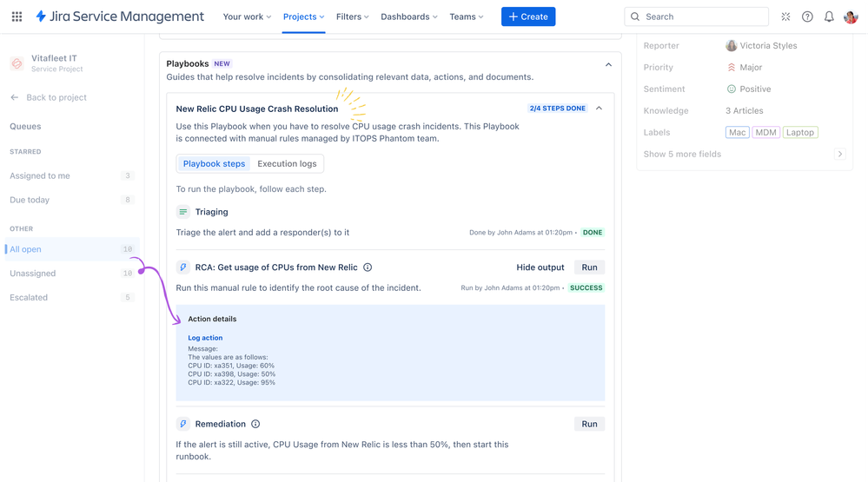This screenshot has width=868, height=482.
Task: Open the Your work dropdown
Action: coord(247,17)
